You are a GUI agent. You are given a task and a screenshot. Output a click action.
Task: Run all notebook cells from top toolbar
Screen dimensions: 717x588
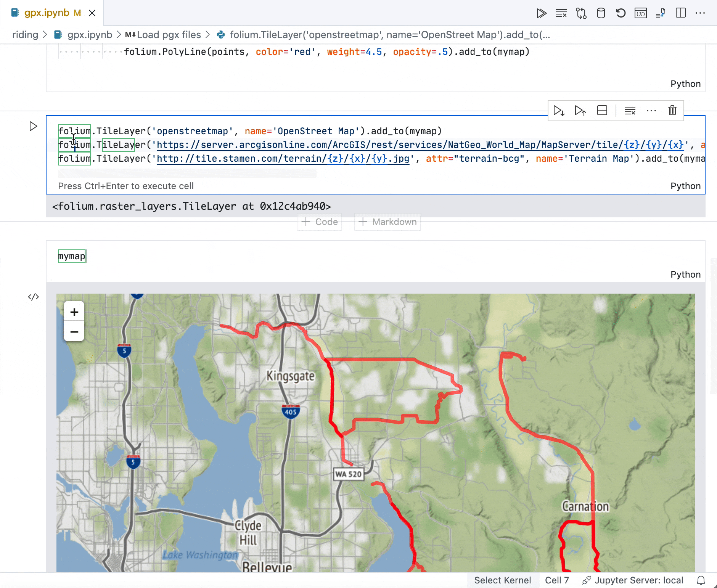[541, 13]
